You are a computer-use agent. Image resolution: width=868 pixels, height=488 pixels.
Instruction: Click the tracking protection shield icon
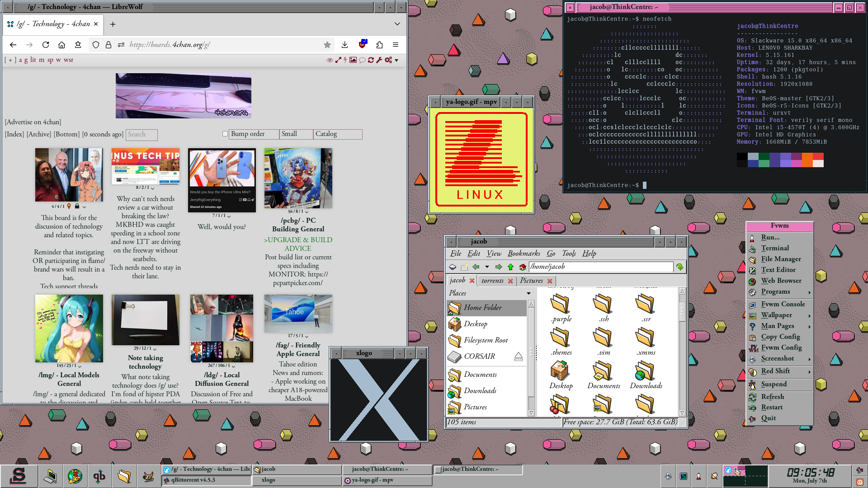click(95, 45)
